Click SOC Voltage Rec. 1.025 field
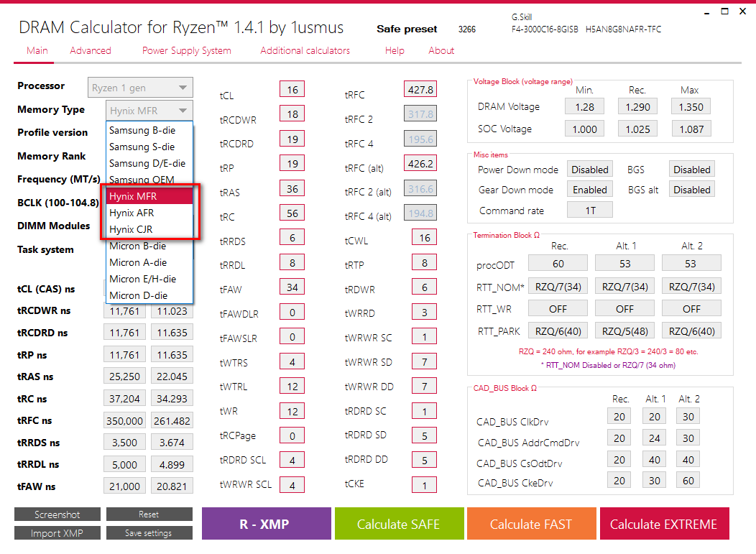The width and height of the screenshot is (756, 554). tap(637, 129)
